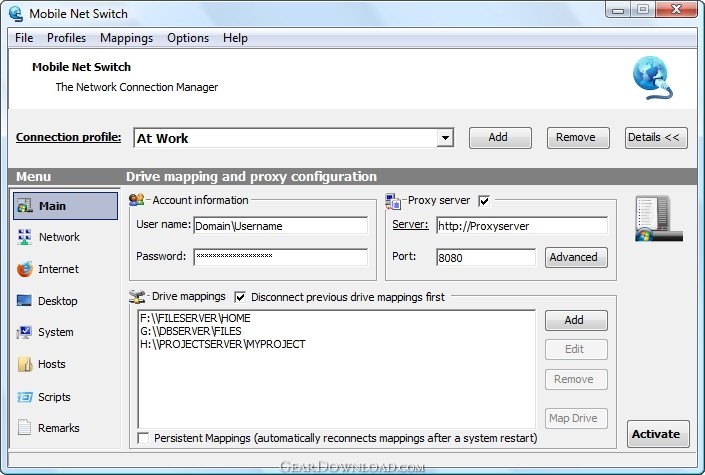The image size is (705, 475).
Task: Click the Map Drive button
Action: point(576,418)
